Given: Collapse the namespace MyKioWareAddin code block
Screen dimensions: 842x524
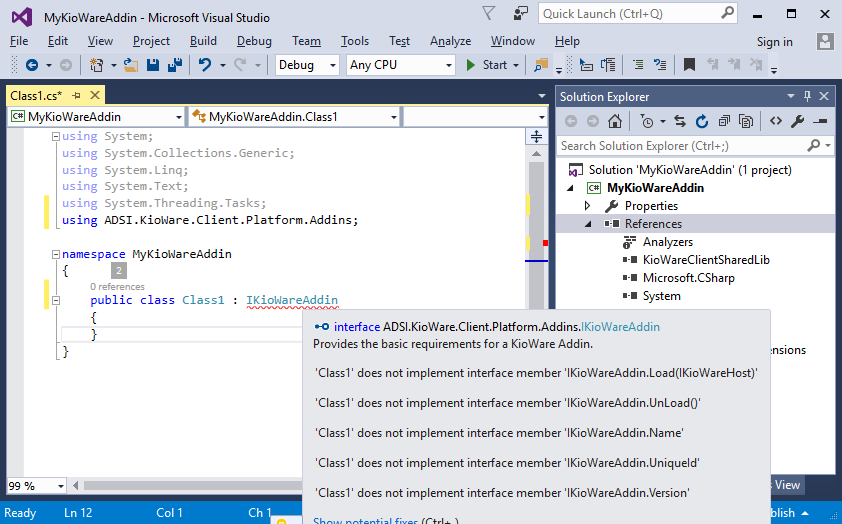Looking at the screenshot, I should pos(55,254).
